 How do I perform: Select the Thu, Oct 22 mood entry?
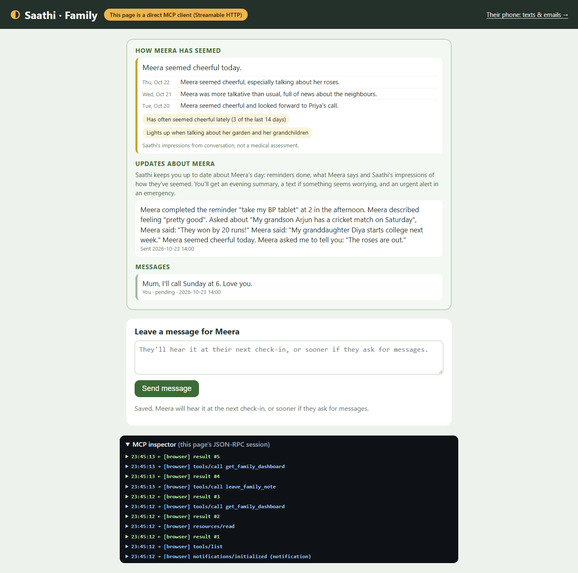point(290,82)
